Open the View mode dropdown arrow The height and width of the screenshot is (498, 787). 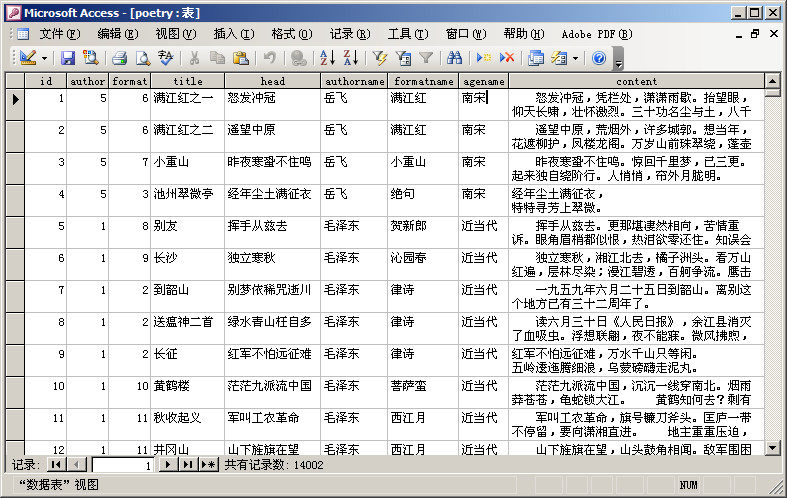pyautogui.click(x=44, y=58)
